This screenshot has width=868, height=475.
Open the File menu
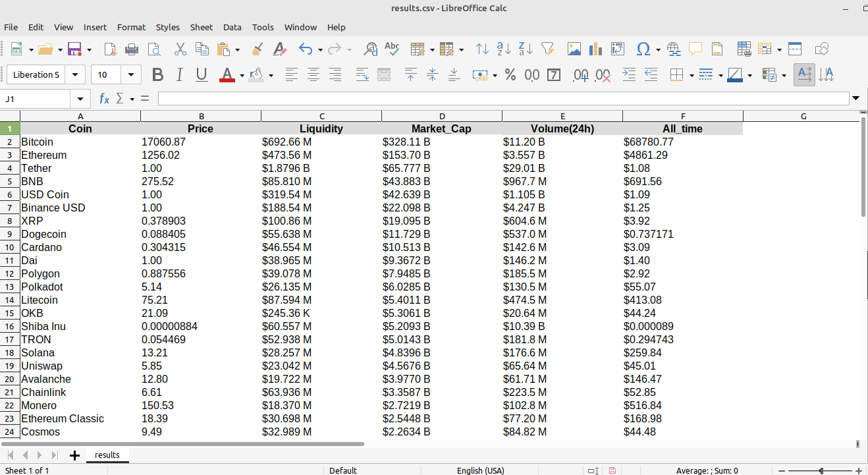[11, 27]
